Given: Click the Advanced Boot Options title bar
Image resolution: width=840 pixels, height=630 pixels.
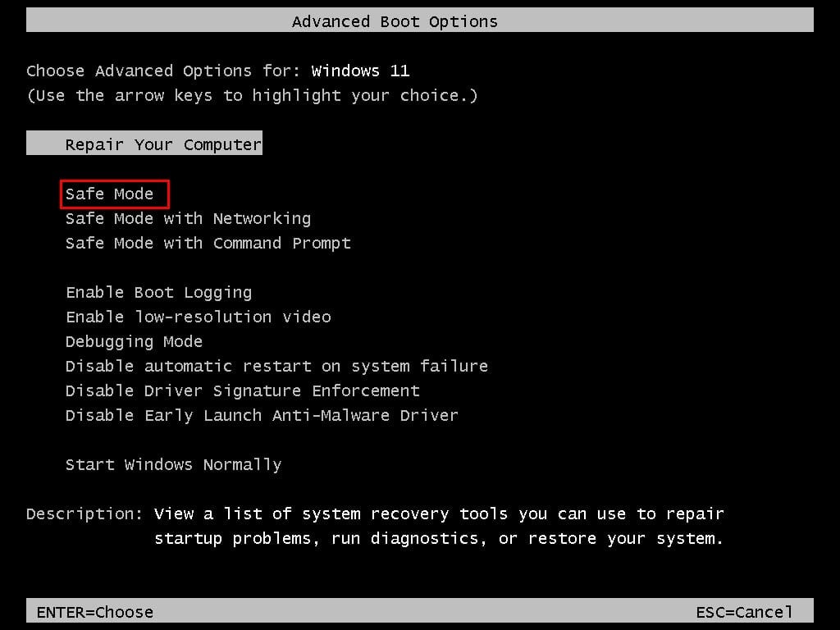Looking at the screenshot, I should (420, 21).
